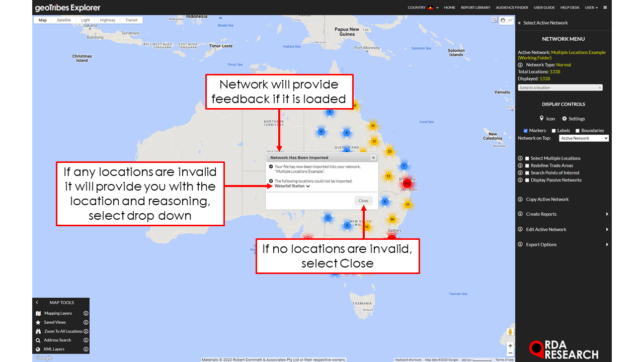Switch to the Light map tab
Screen dimensions: 644x362
point(86,20)
